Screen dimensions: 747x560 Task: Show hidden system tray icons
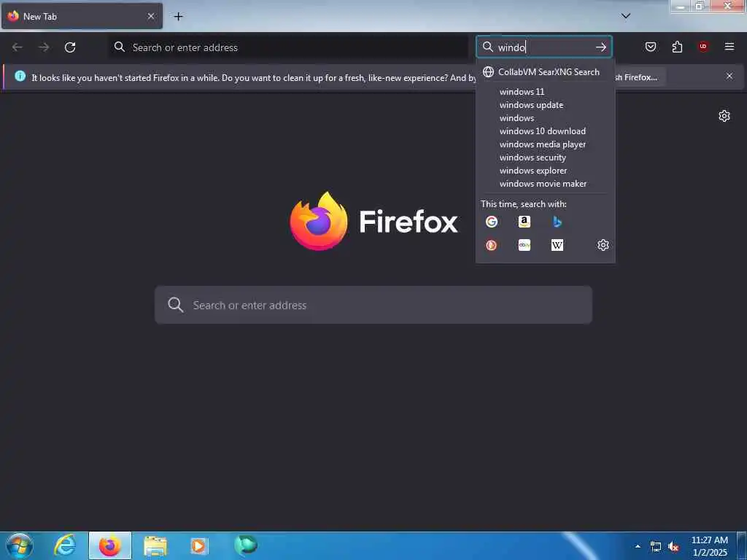(638, 546)
